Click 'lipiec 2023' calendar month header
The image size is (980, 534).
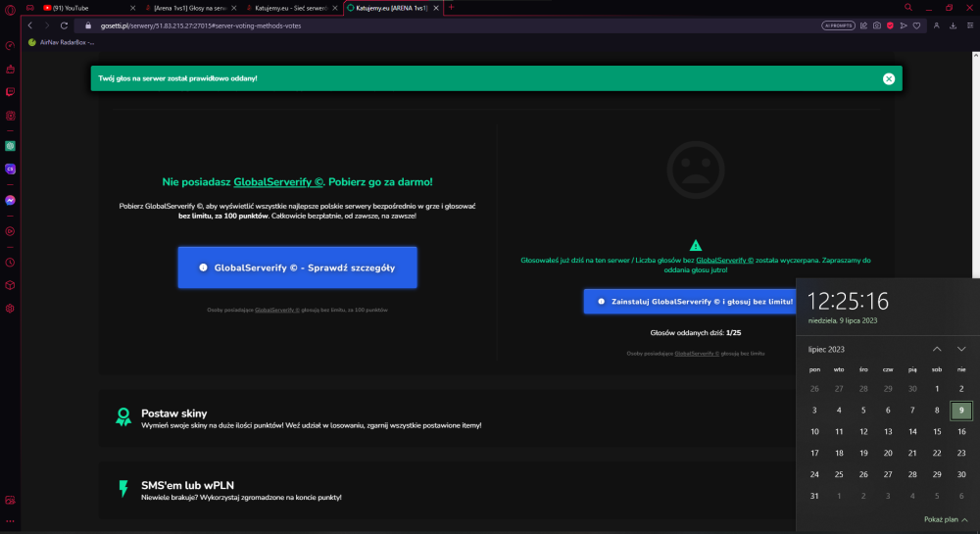coord(826,349)
